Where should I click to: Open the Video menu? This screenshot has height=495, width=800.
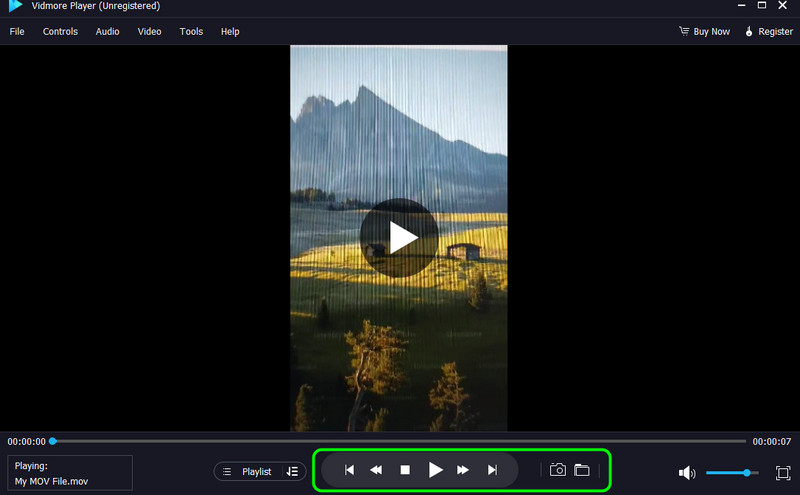tap(149, 32)
